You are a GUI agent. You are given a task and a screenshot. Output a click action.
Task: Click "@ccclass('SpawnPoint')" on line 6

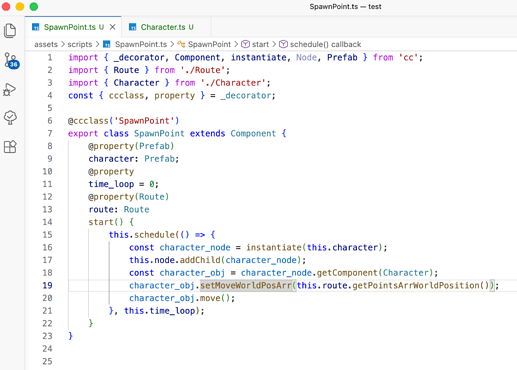(x=123, y=121)
